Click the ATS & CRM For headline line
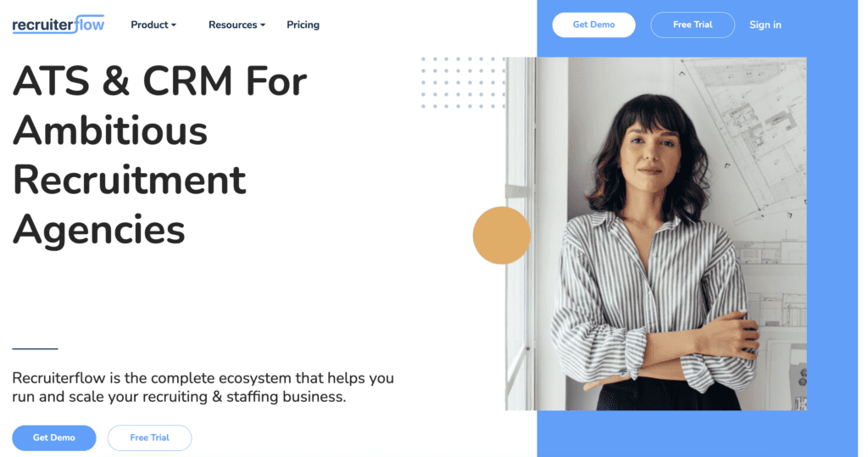Image resolution: width=868 pixels, height=457 pixels. pyautogui.click(x=159, y=81)
